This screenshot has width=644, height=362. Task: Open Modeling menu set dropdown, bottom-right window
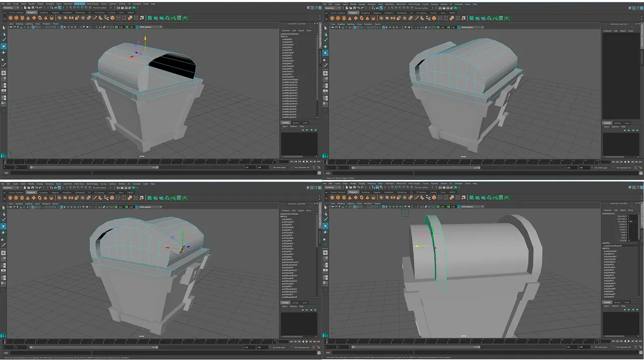click(333, 188)
